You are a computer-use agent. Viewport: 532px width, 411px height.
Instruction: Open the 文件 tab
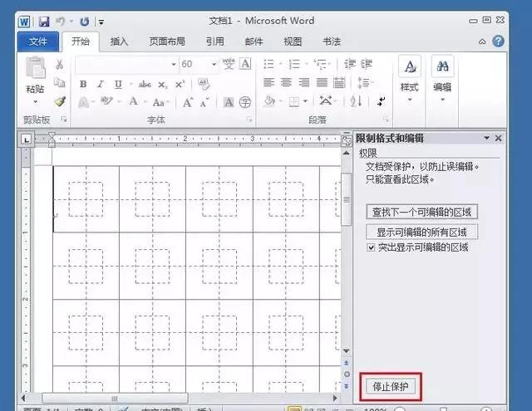[x=38, y=42]
